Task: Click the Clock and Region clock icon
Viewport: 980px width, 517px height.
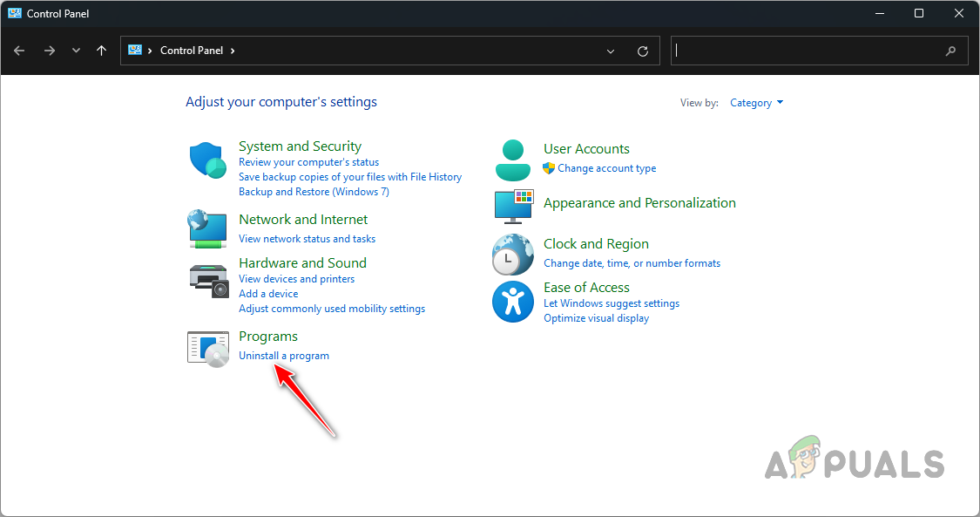Action: pyautogui.click(x=512, y=254)
